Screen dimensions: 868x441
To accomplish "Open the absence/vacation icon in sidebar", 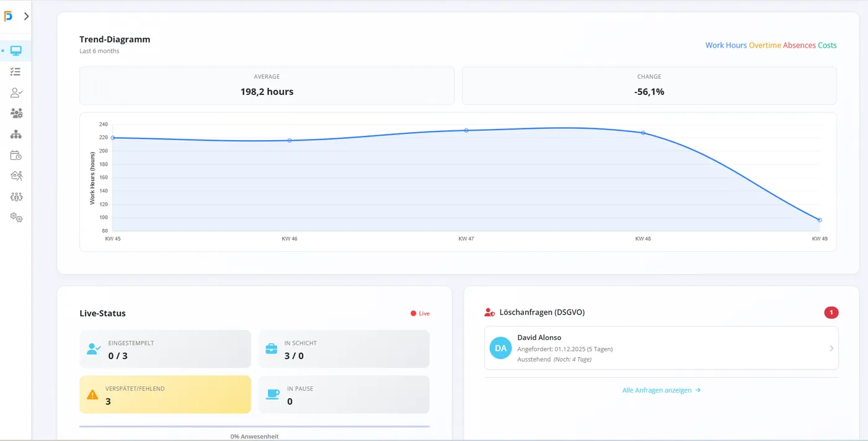I will [x=15, y=176].
